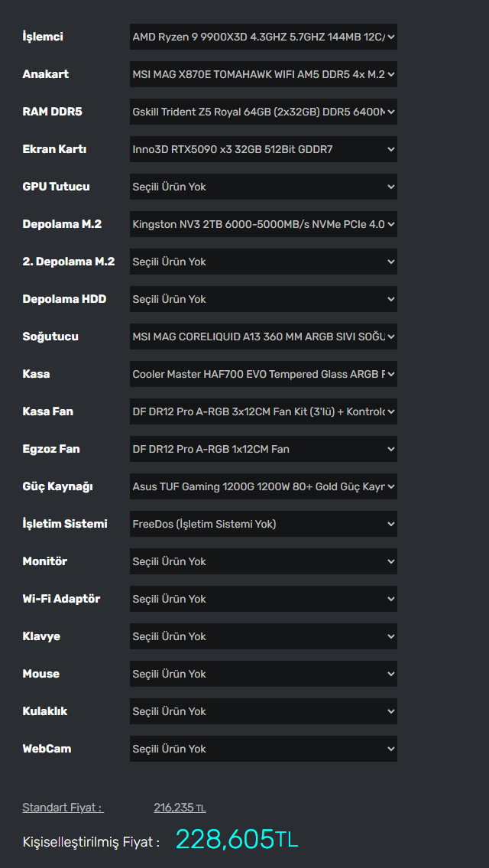Image resolution: width=489 pixels, height=868 pixels.
Task: Open the İşletim Sistemi FreeDos dropdown
Action: click(263, 524)
